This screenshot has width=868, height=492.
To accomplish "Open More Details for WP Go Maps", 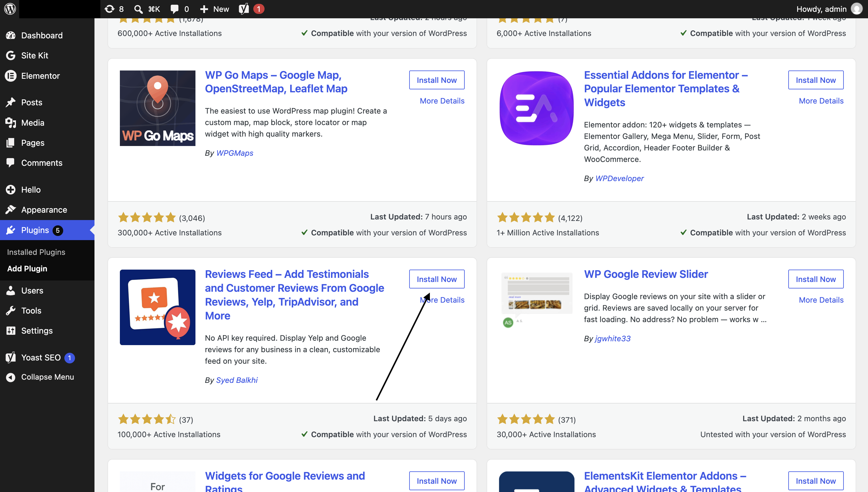I will coord(442,101).
